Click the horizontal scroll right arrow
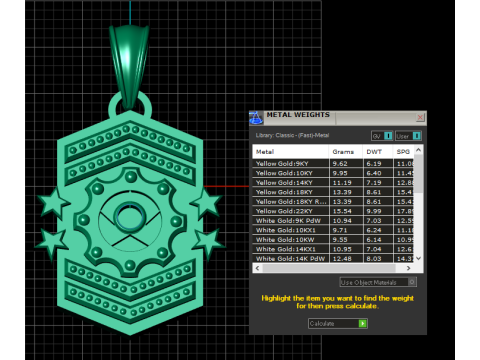Image resolution: width=480 pixels, height=360 pixels. [408, 268]
